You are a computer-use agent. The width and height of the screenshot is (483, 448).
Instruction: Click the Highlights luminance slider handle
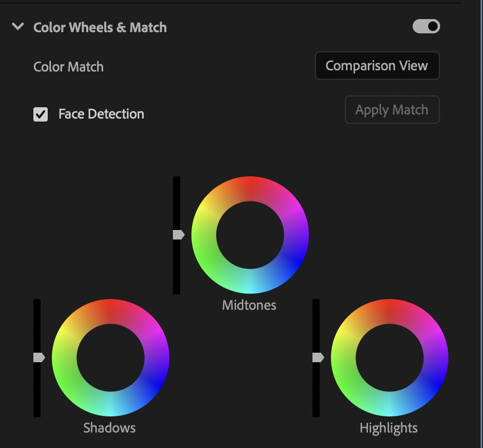pos(318,357)
